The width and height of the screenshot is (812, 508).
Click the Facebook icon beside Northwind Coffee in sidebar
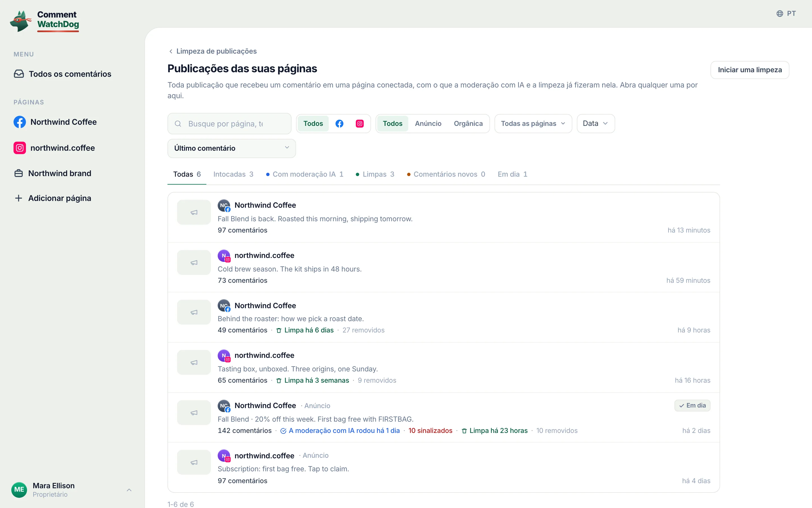click(x=19, y=122)
